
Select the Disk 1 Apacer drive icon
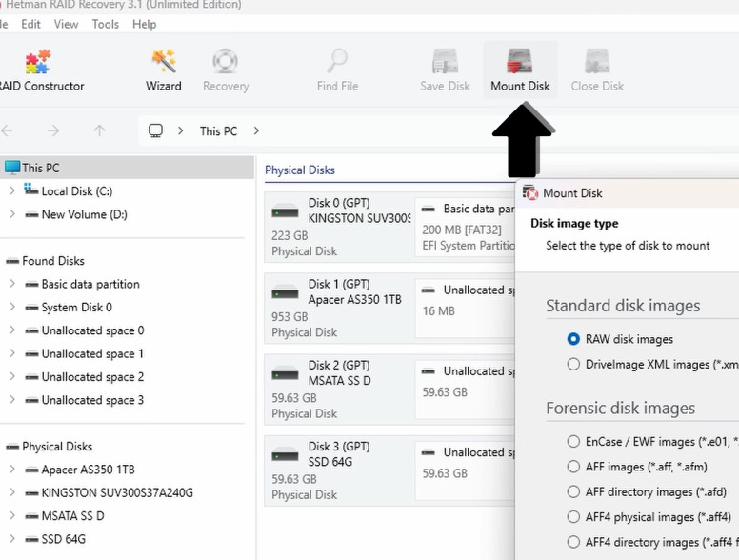click(285, 292)
